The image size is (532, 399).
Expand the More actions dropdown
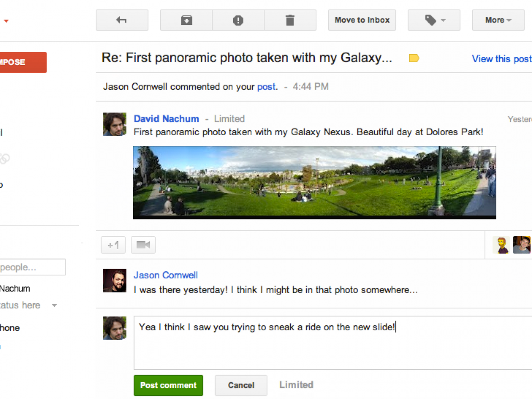pos(498,20)
